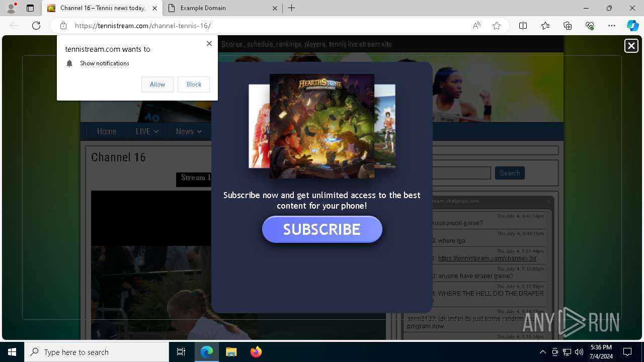Open the Read aloud icon

(x=476, y=26)
